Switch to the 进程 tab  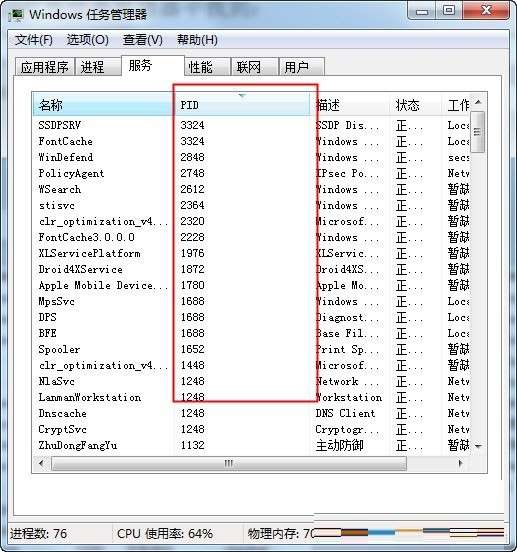[98, 67]
